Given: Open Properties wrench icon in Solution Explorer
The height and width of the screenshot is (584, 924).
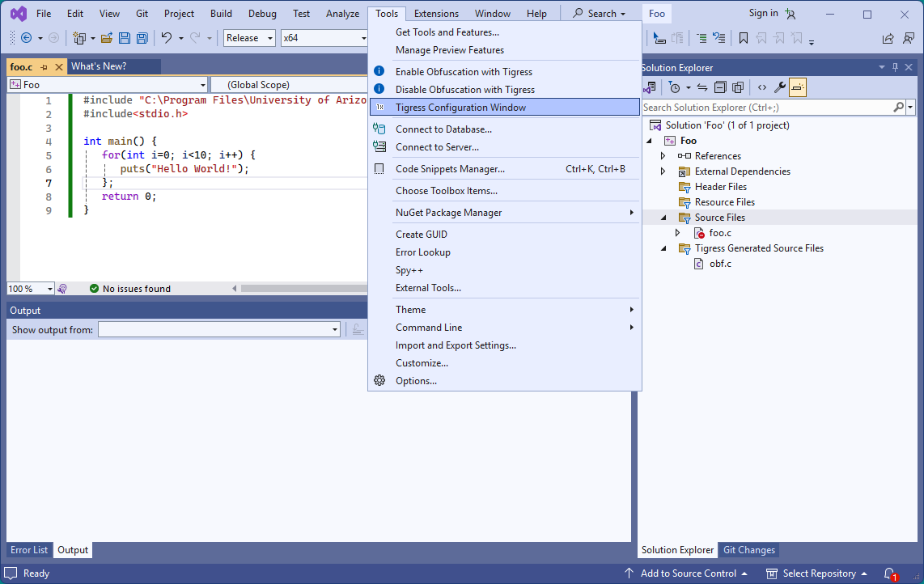Looking at the screenshot, I should (780, 87).
